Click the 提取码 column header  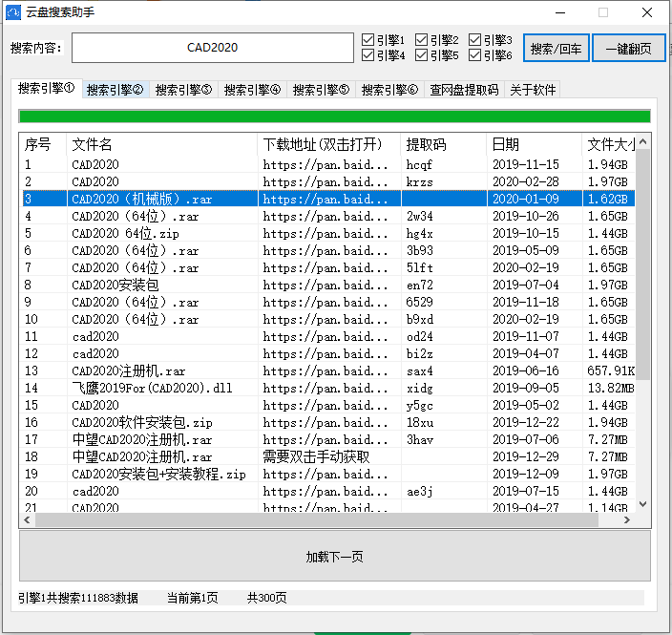click(x=444, y=144)
